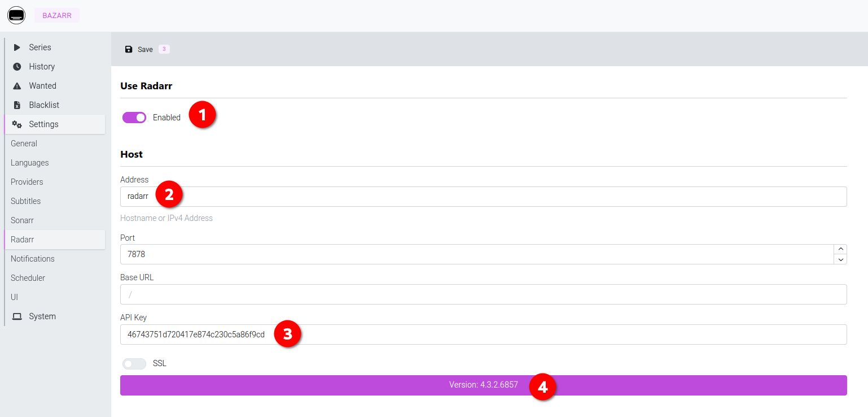Open Scheduler settings
This screenshot has width=868, height=417.
coord(55,278)
